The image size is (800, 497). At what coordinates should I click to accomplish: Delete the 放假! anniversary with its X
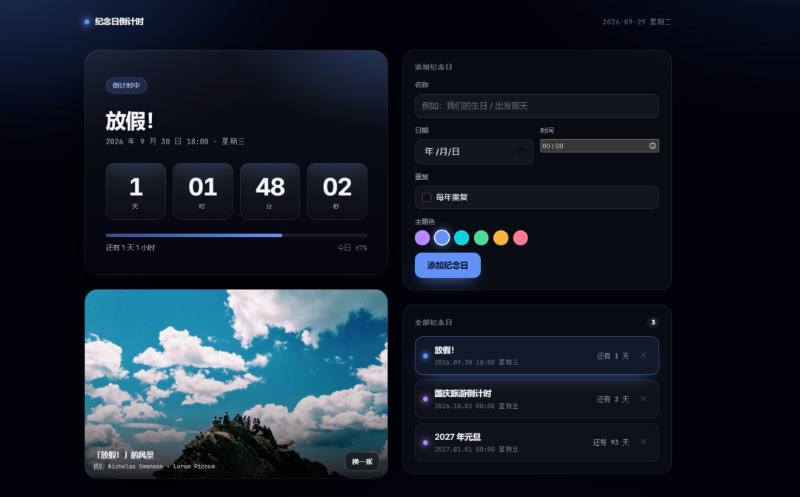coord(643,355)
